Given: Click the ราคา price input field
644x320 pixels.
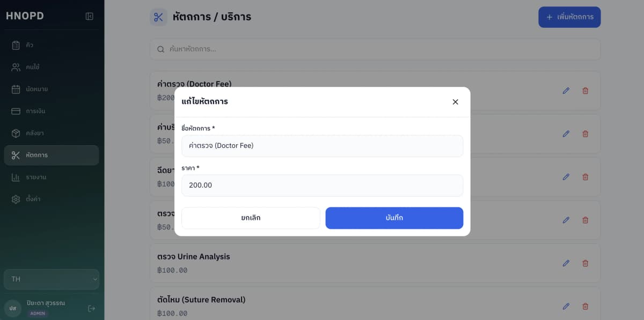Looking at the screenshot, I should click(x=322, y=185).
